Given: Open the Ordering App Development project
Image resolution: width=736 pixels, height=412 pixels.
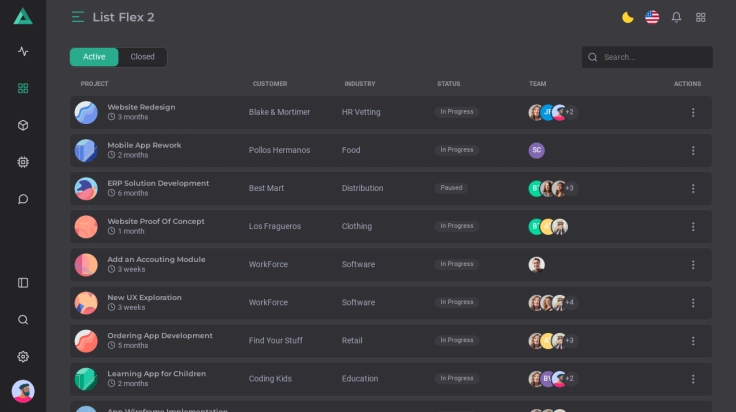Looking at the screenshot, I should 160,336.
